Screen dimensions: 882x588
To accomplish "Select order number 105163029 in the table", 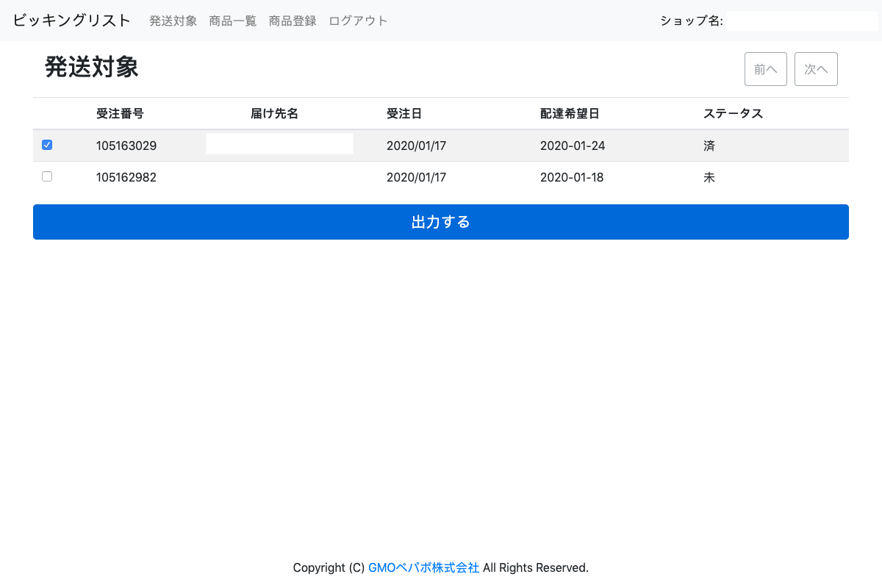I will click(x=126, y=146).
